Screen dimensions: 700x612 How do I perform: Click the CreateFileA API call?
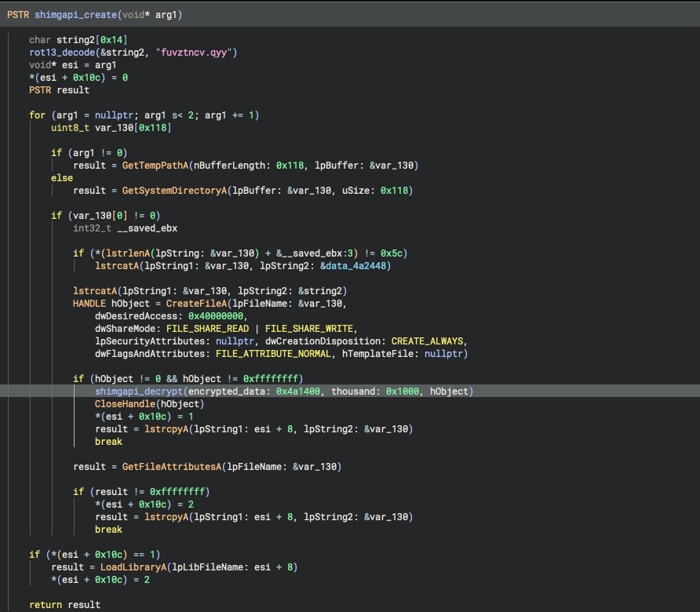coord(196,304)
